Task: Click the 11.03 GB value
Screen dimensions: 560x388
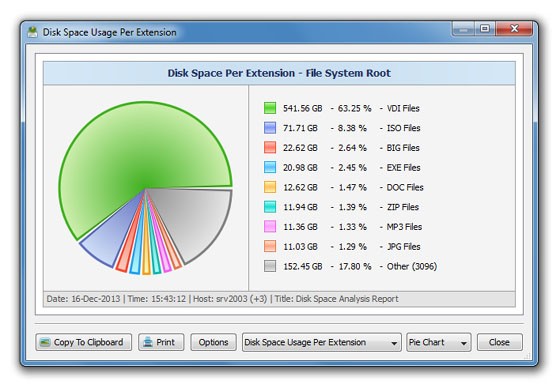Action: [300, 247]
